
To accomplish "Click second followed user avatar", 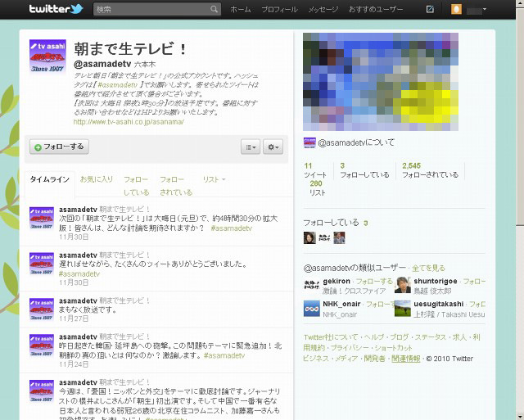I will point(324,238).
